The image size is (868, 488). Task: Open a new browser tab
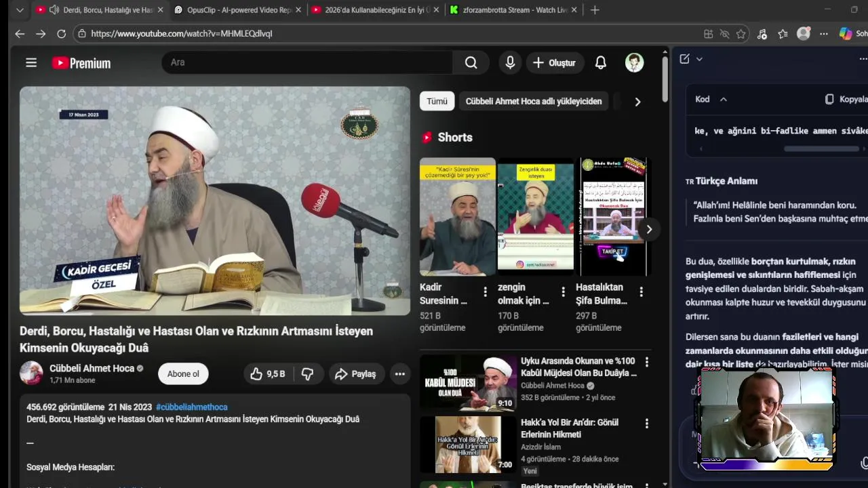pos(595,10)
